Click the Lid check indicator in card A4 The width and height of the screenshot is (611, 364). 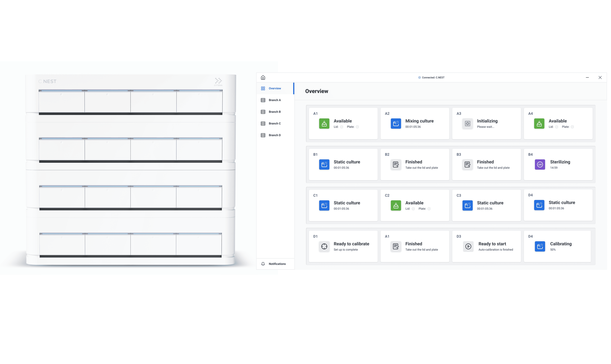(x=557, y=127)
